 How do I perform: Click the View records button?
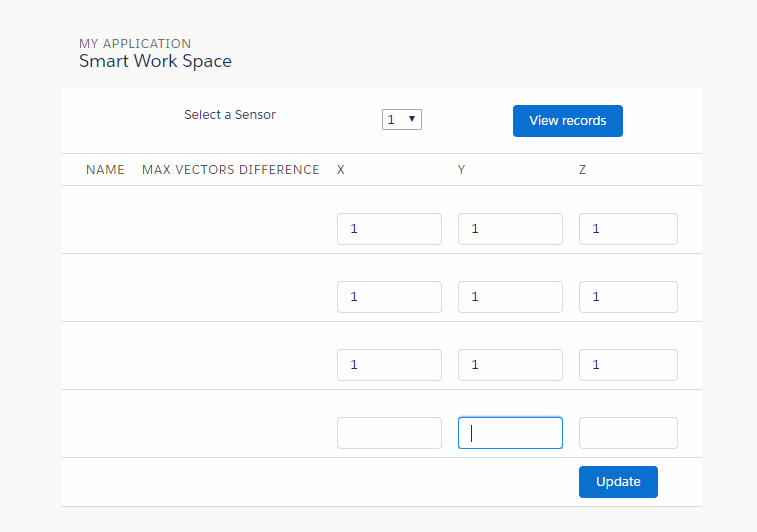click(x=567, y=121)
